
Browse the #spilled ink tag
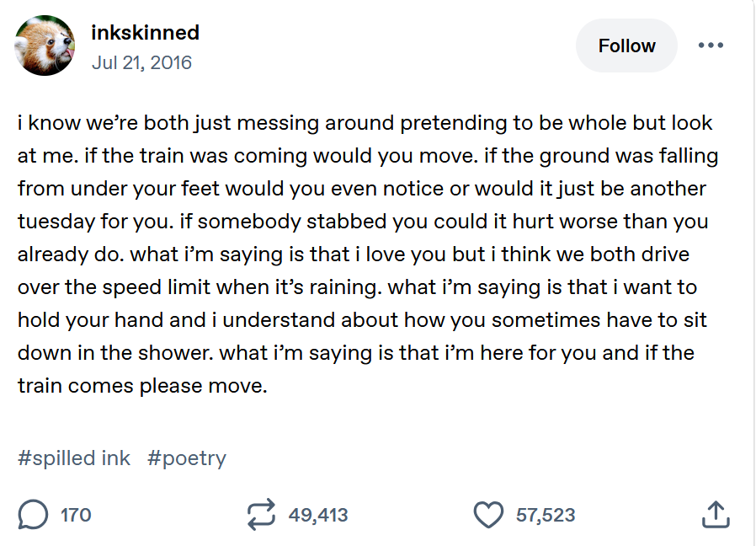pos(74,458)
